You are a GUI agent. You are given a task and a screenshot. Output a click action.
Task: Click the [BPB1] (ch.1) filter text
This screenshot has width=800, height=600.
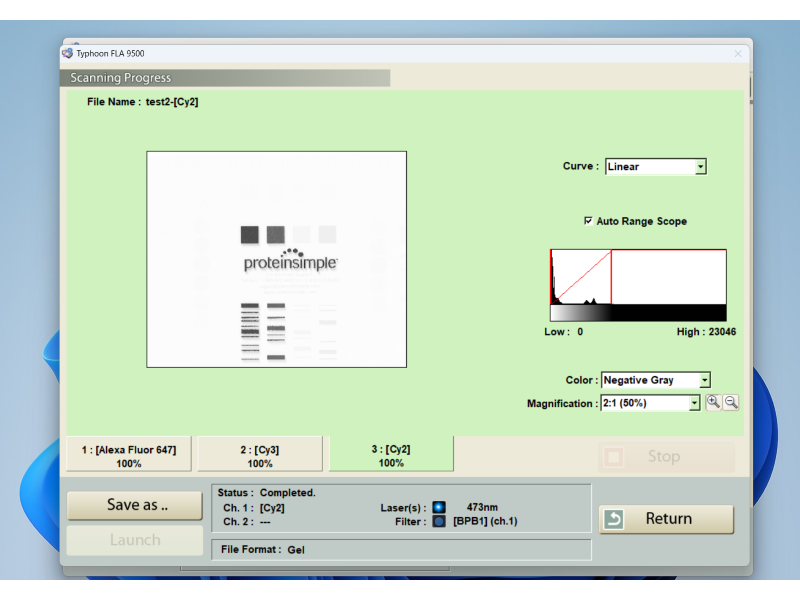pos(485,521)
